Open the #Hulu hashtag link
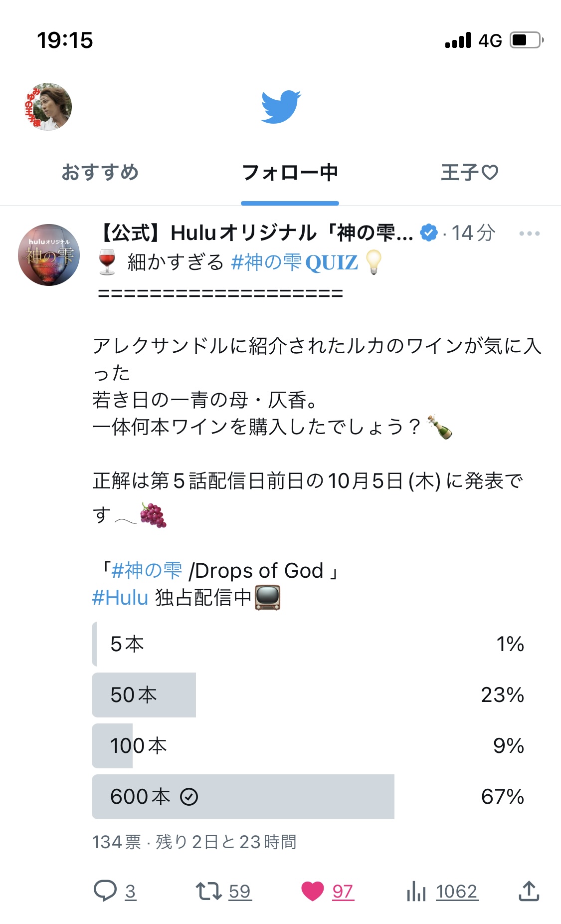561x924 pixels. point(120,597)
